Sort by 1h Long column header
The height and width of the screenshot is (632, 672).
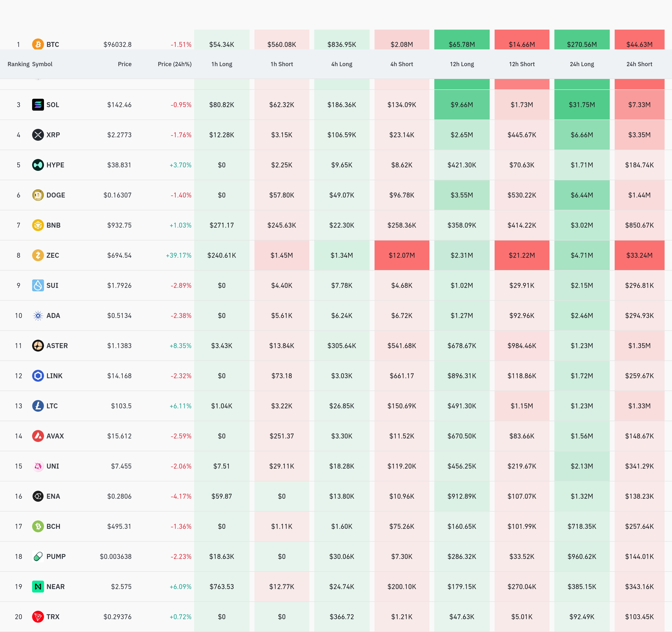click(222, 64)
